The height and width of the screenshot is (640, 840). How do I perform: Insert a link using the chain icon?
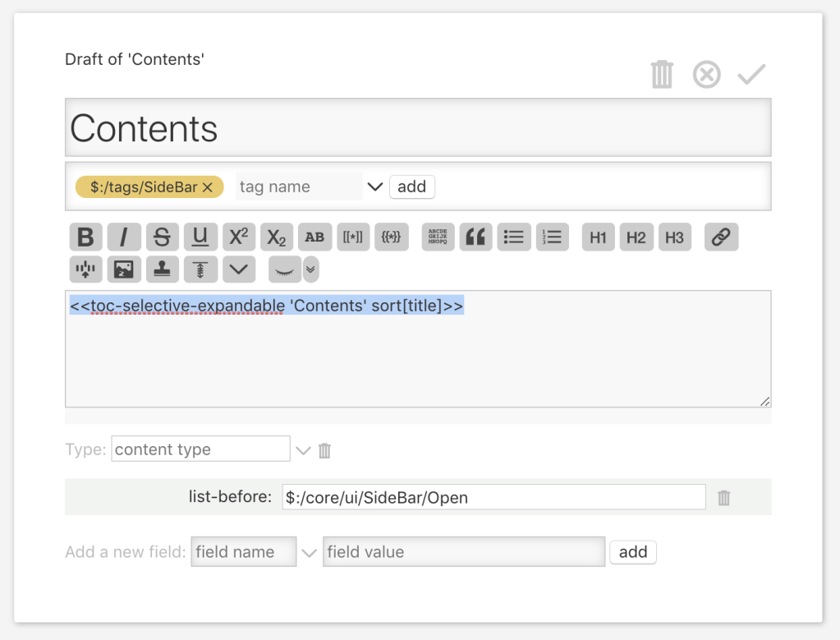[x=720, y=237]
